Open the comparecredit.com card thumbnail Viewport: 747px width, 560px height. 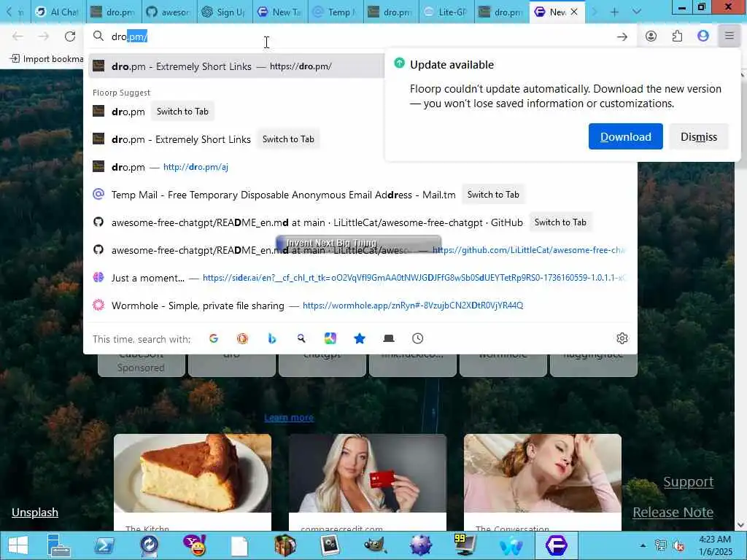pyautogui.click(x=368, y=473)
